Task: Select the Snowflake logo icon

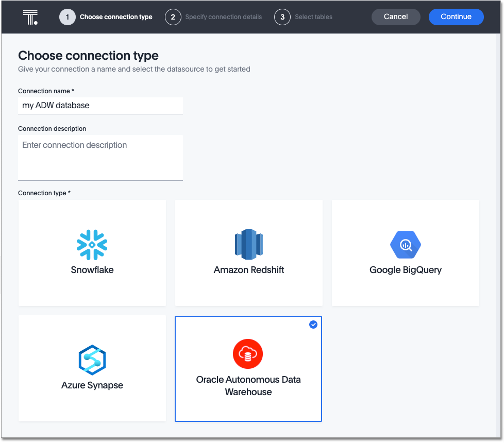Action: coord(92,244)
